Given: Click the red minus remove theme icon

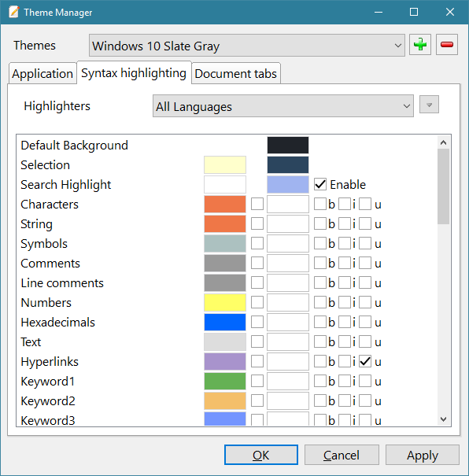Looking at the screenshot, I should point(447,45).
